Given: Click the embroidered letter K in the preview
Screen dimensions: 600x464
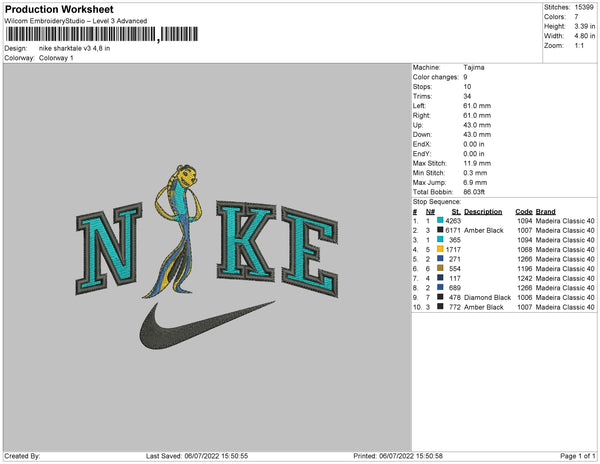Looking at the screenshot, I should pos(246,241).
